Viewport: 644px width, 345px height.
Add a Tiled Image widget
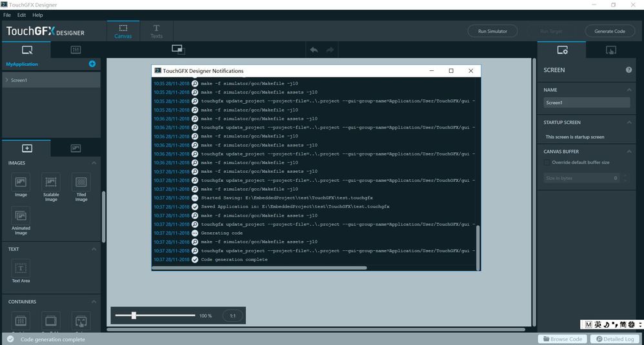click(81, 188)
